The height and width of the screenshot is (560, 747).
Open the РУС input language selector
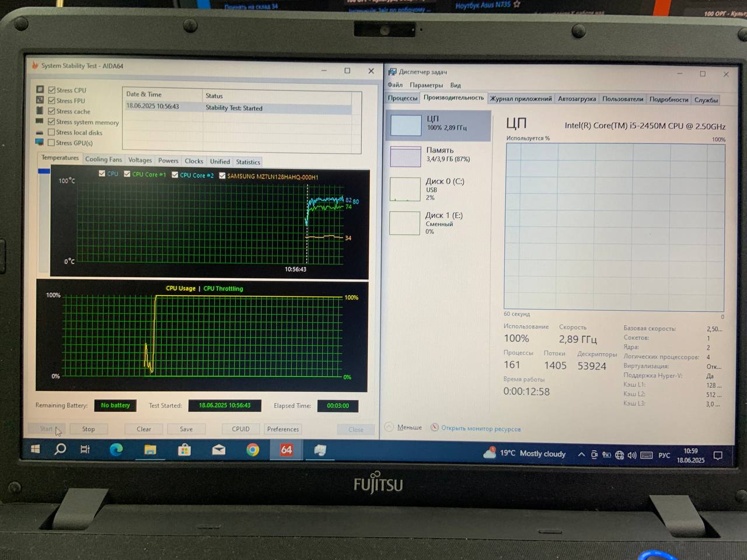(x=664, y=455)
